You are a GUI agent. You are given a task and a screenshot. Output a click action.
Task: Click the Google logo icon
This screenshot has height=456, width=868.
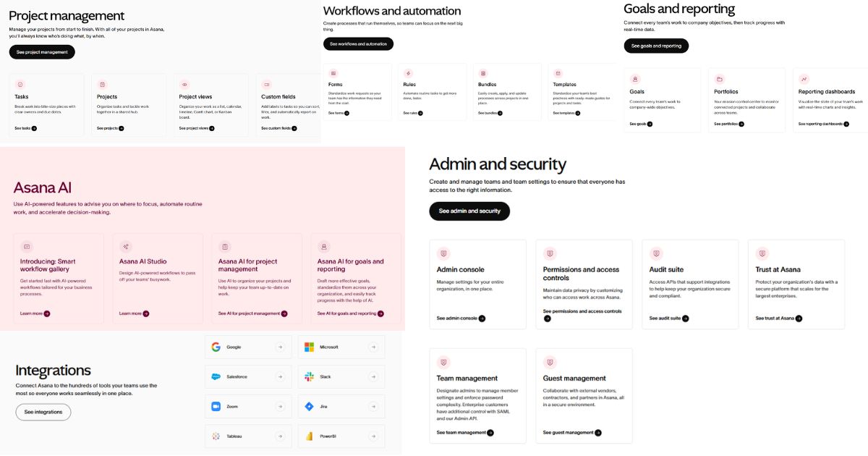[216, 347]
